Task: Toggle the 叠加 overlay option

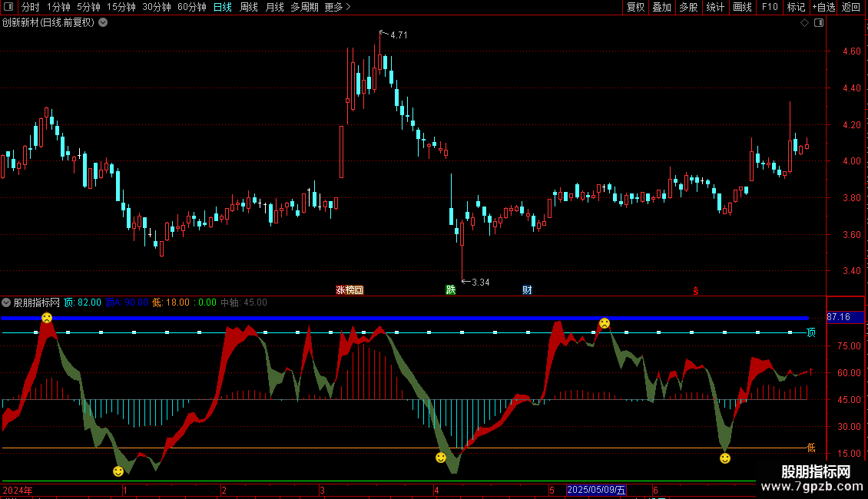Action: tap(661, 7)
